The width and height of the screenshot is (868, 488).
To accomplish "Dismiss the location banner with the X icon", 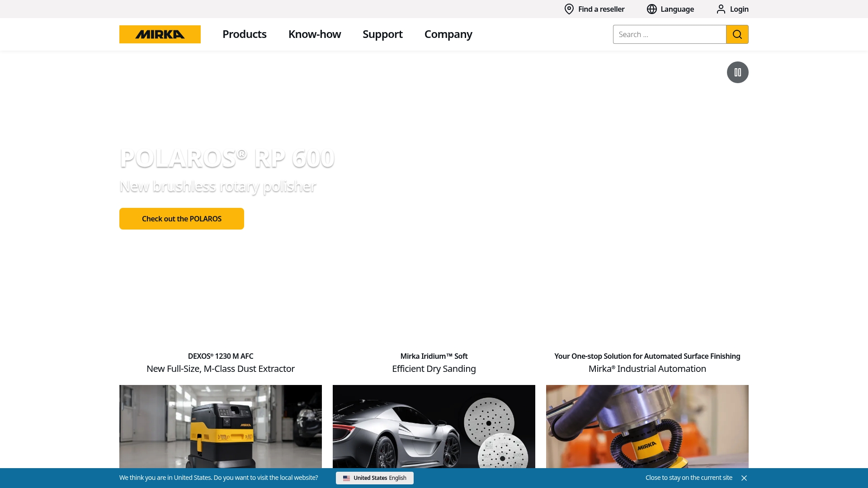I will (744, 478).
